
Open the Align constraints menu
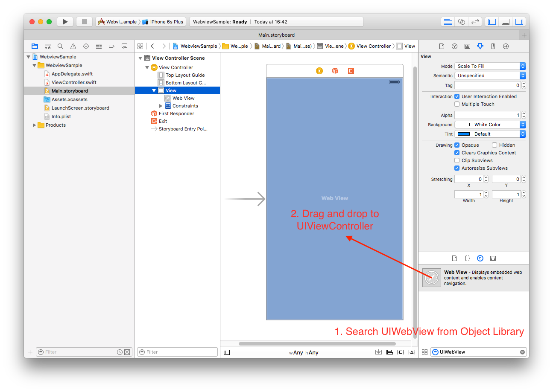389,352
